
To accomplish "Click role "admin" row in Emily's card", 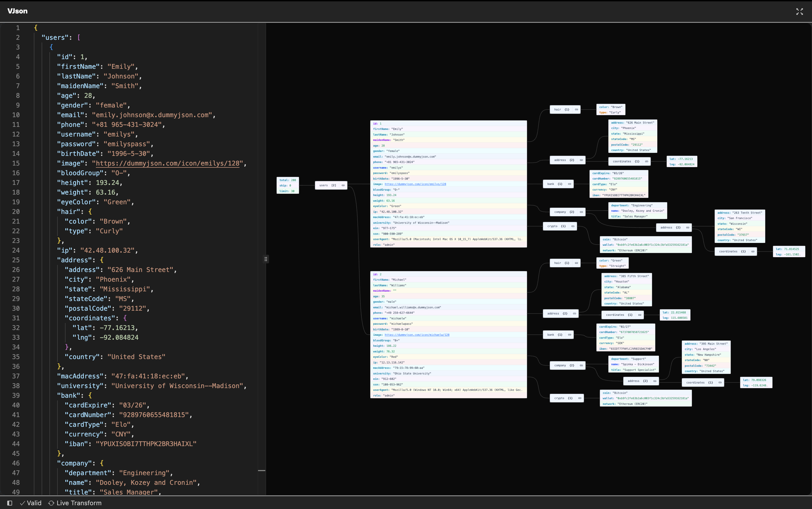I will click(x=448, y=245).
